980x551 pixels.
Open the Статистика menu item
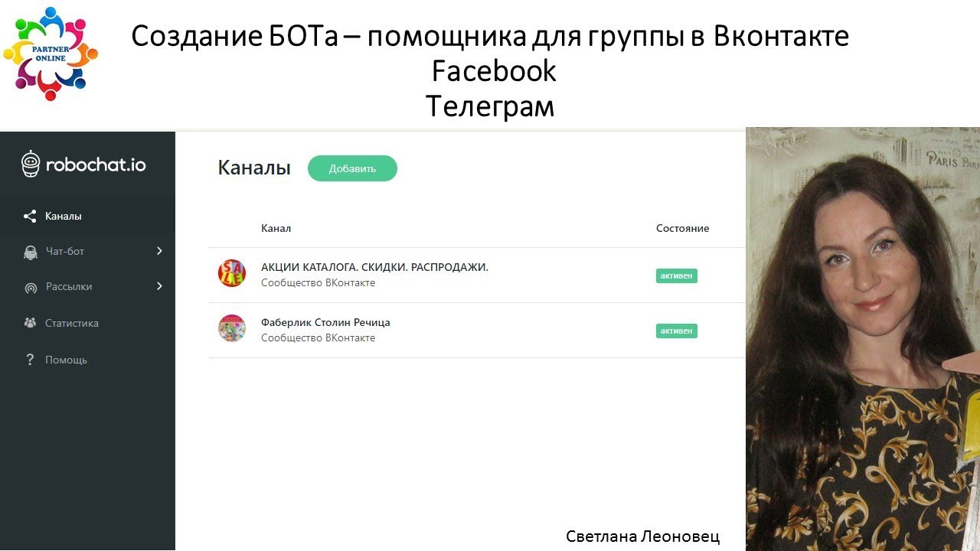coord(87,323)
